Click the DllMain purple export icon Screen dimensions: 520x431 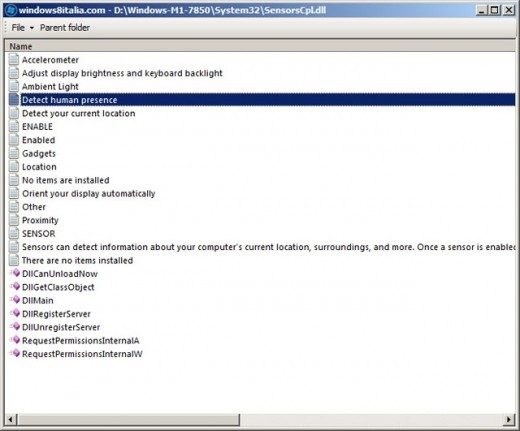[x=15, y=300]
